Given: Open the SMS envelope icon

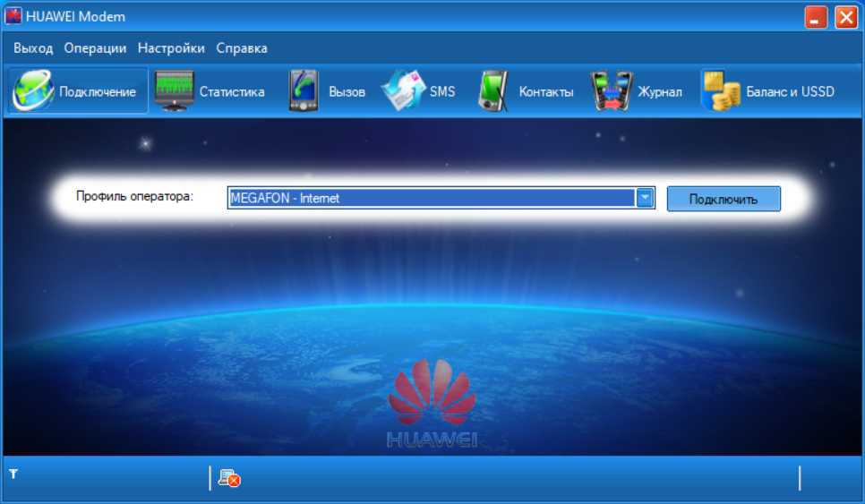Looking at the screenshot, I should click(x=402, y=91).
